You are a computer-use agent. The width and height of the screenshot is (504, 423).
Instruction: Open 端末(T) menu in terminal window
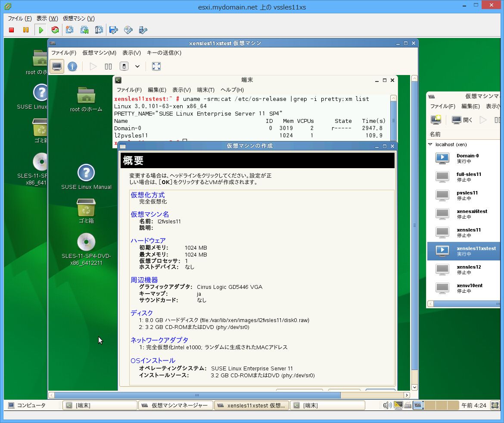[x=206, y=90]
